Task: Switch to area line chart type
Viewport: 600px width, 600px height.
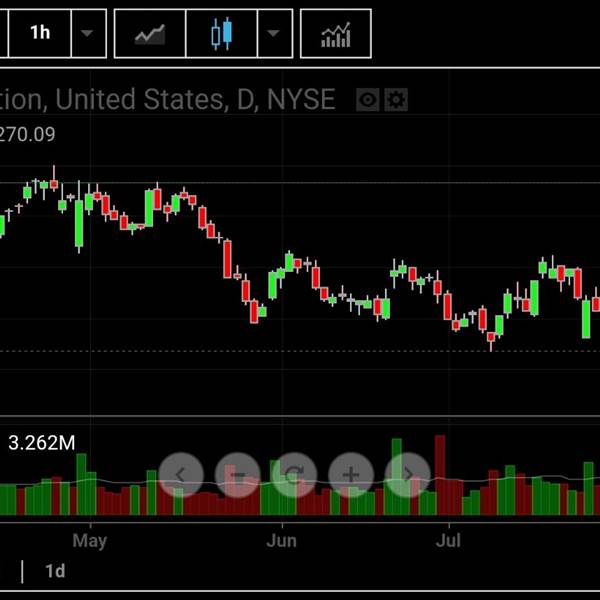Action: [150, 33]
